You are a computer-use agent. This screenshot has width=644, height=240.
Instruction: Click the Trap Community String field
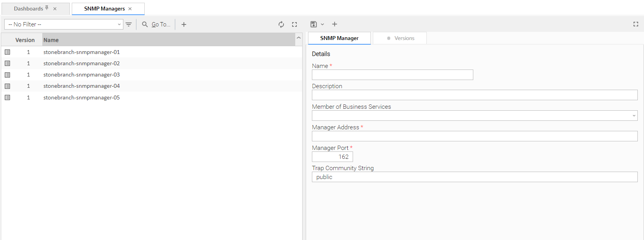tap(474, 177)
